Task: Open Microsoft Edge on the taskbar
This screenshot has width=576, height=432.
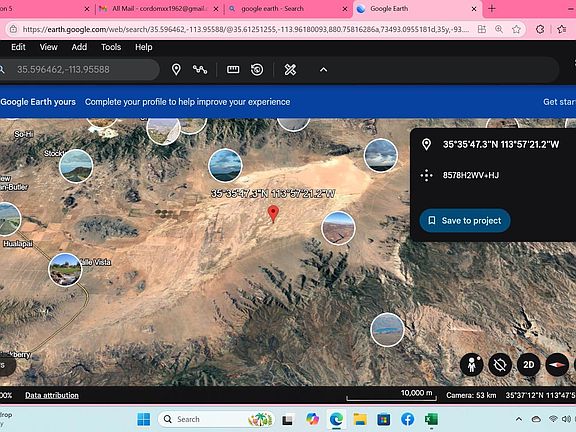Action: (x=336, y=419)
